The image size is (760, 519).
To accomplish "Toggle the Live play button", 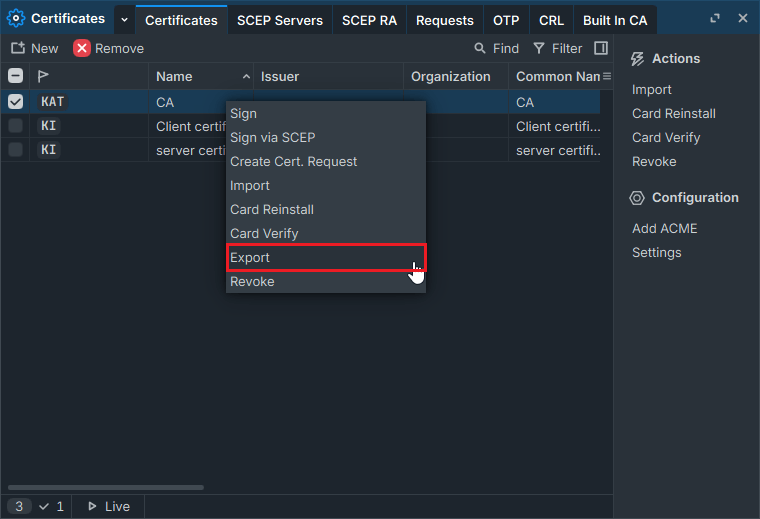I will click(x=109, y=506).
